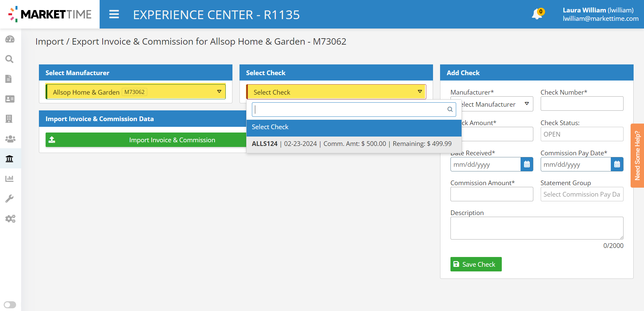Toggle the hamburger menu button
This screenshot has height=311, width=644.
tap(114, 14)
